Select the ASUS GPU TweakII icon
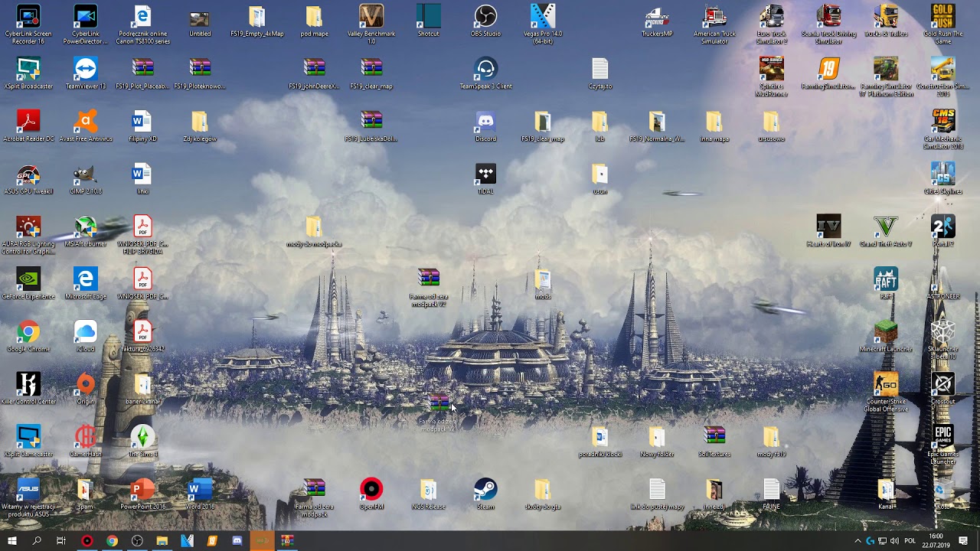 pyautogui.click(x=28, y=179)
